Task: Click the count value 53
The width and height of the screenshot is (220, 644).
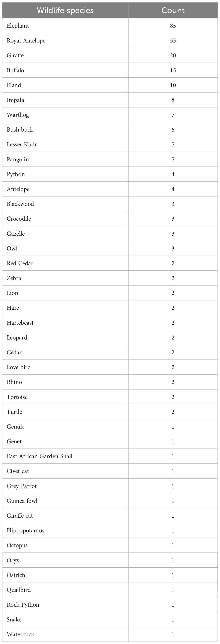Action: (x=173, y=41)
